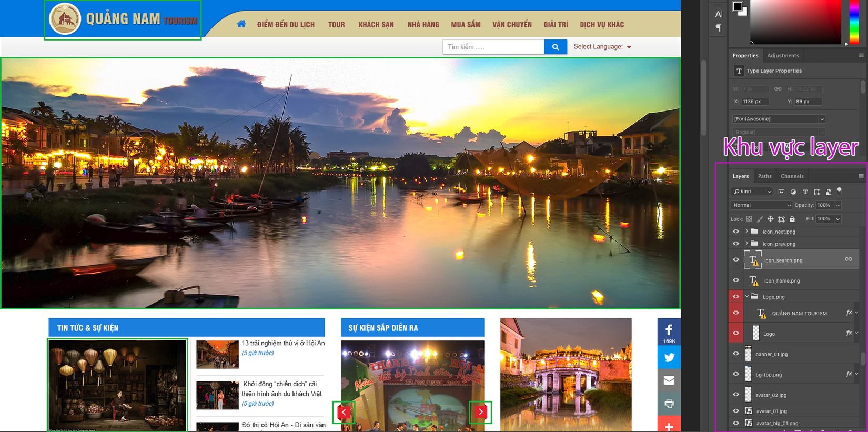Click the icon_home.png text layer thumbnail
The width and height of the screenshot is (868, 432).
754,281
